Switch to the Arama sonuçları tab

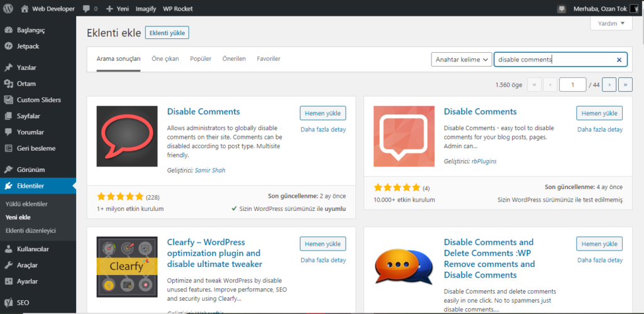click(119, 59)
